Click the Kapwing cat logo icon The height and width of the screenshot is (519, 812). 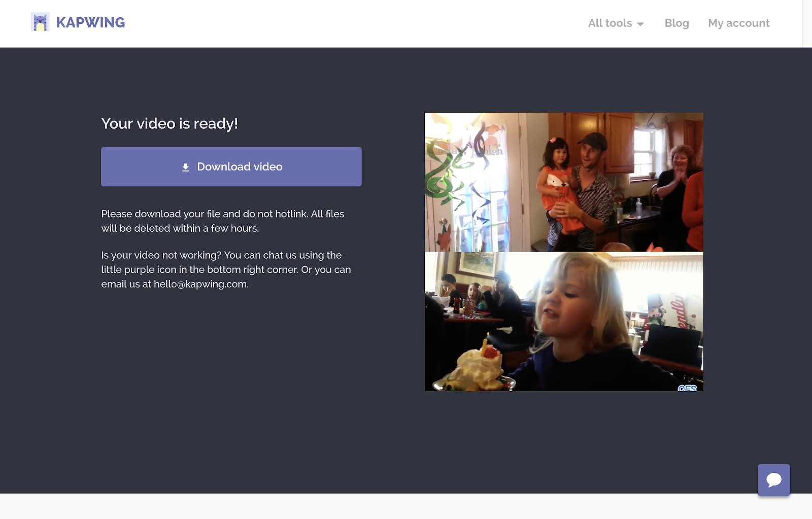coord(40,22)
